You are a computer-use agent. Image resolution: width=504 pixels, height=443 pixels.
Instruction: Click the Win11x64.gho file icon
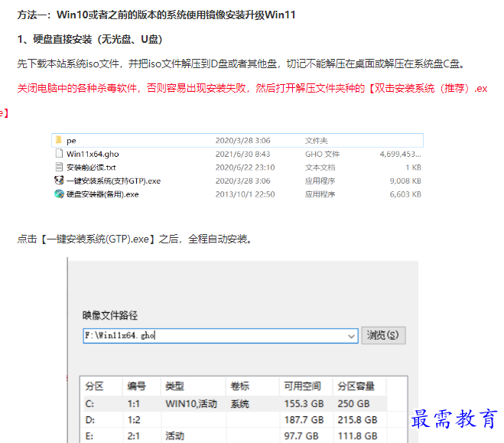coord(59,153)
